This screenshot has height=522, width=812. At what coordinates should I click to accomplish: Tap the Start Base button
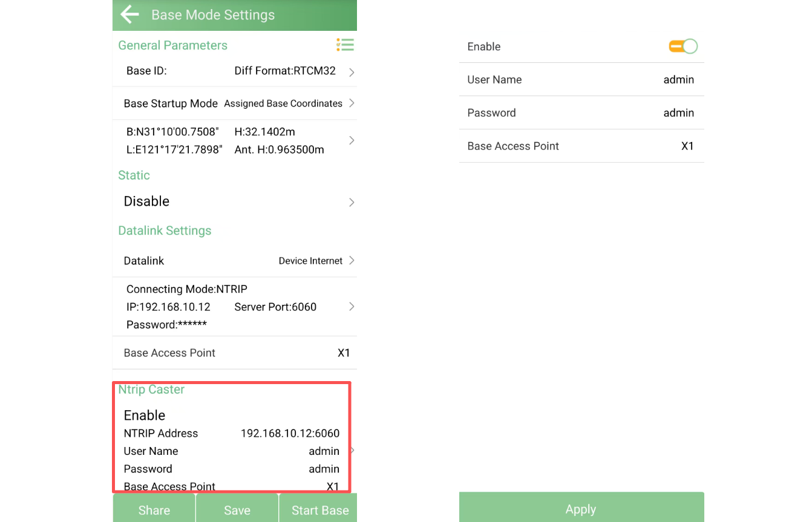[319, 509]
